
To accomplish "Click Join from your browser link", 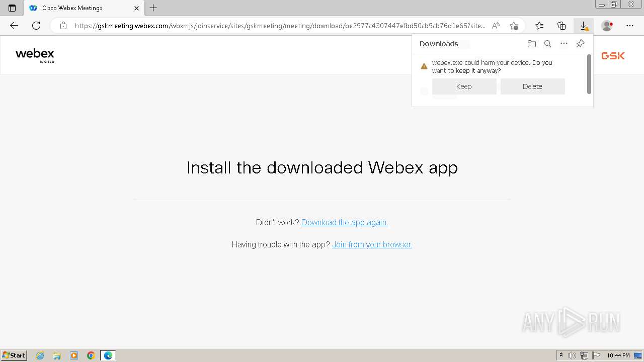I will [x=372, y=244].
